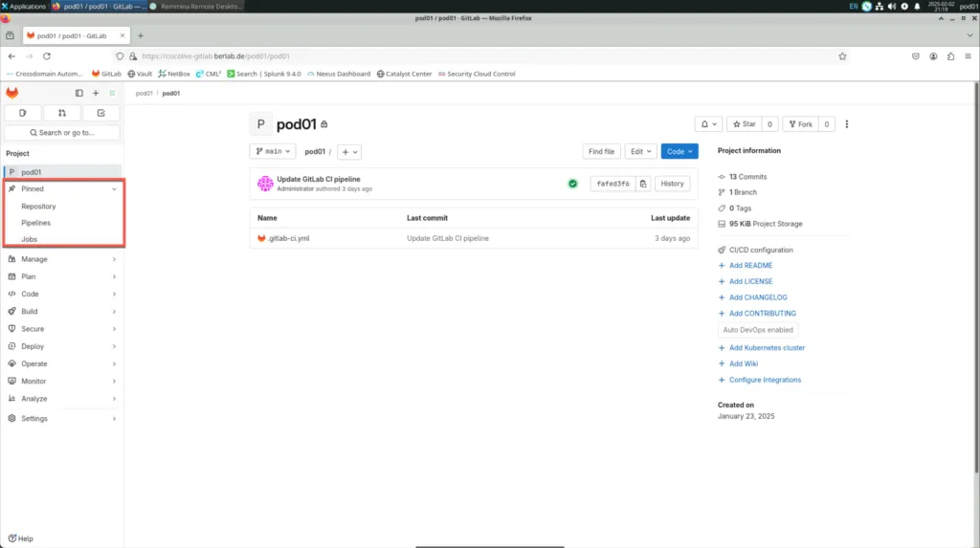Open merge requests icon button
Viewport: 980px width, 548px height.
pos(62,113)
